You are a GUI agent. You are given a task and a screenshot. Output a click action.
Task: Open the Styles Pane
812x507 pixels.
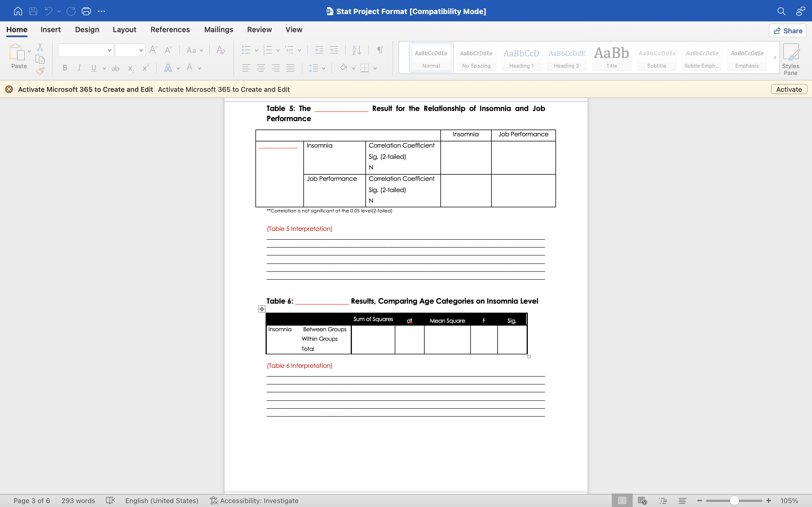coord(791,58)
